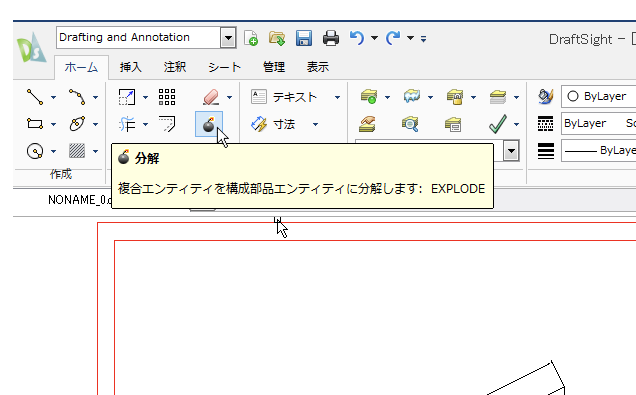The image size is (636, 395).
Task: Click the Layer match hand icon
Action: tap(367, 124)
